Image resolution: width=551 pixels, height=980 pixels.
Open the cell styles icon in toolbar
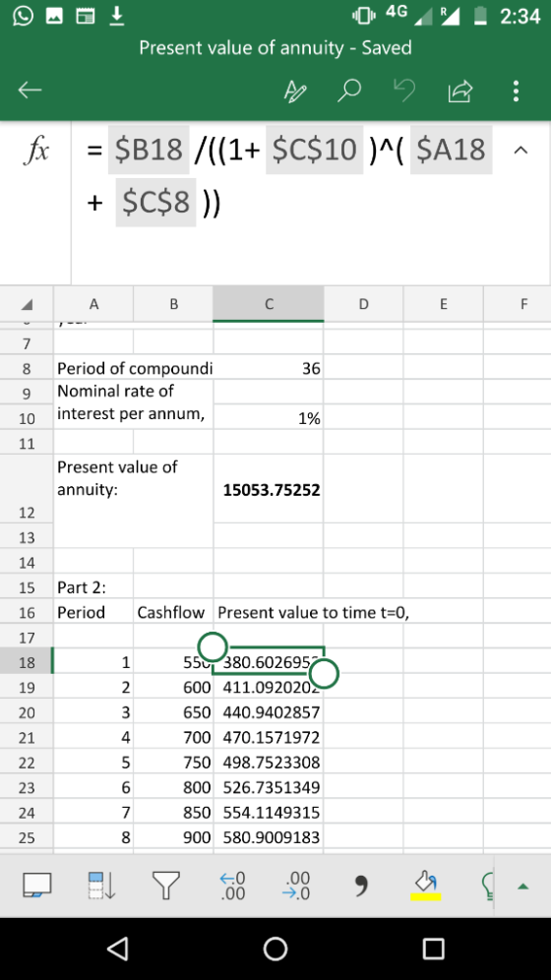[x=36, y=885]
